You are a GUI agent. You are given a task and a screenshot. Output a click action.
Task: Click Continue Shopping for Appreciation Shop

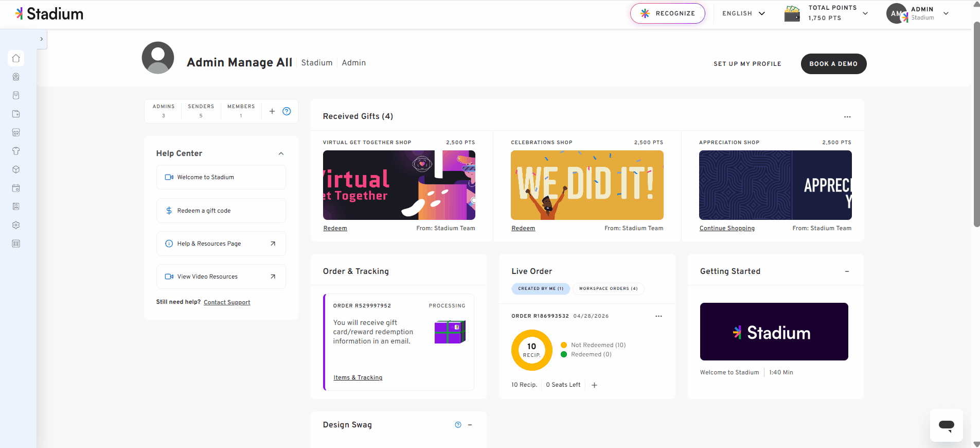[727, 228]
